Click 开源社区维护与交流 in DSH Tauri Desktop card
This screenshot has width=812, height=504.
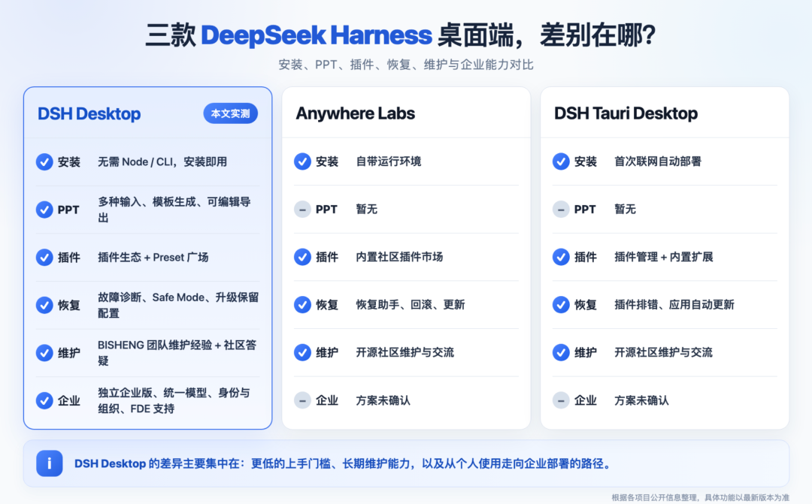pos(663,352)
